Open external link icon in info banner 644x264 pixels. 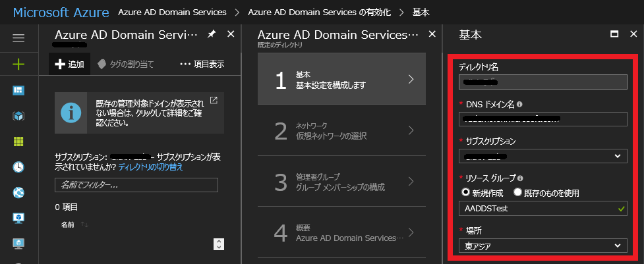214,100
